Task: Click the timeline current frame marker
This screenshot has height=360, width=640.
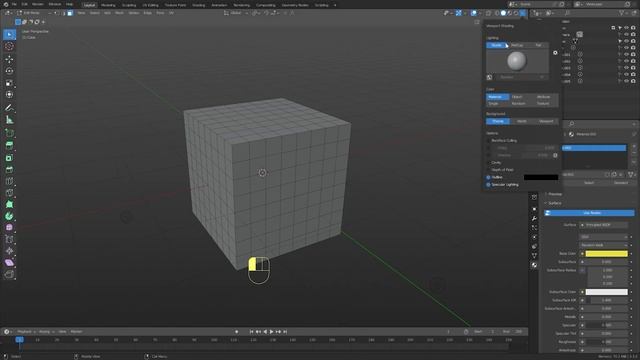Action: (x=19, y=340)
